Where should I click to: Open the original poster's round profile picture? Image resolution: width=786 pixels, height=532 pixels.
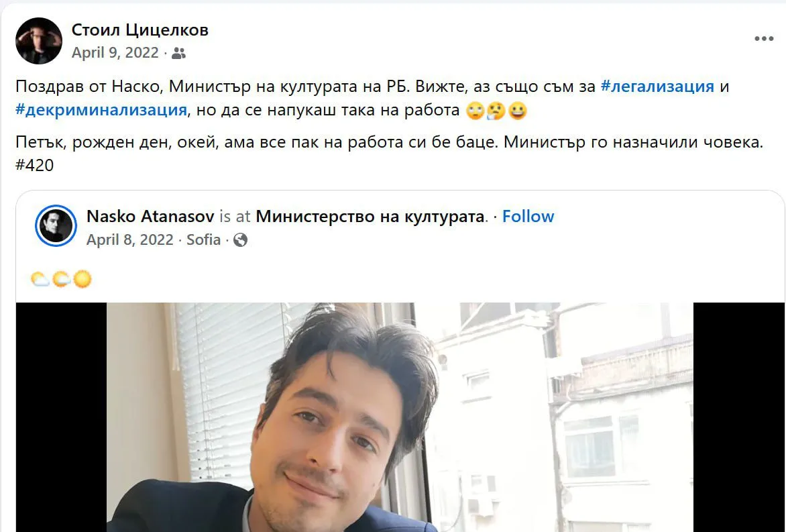coord(39,41)
